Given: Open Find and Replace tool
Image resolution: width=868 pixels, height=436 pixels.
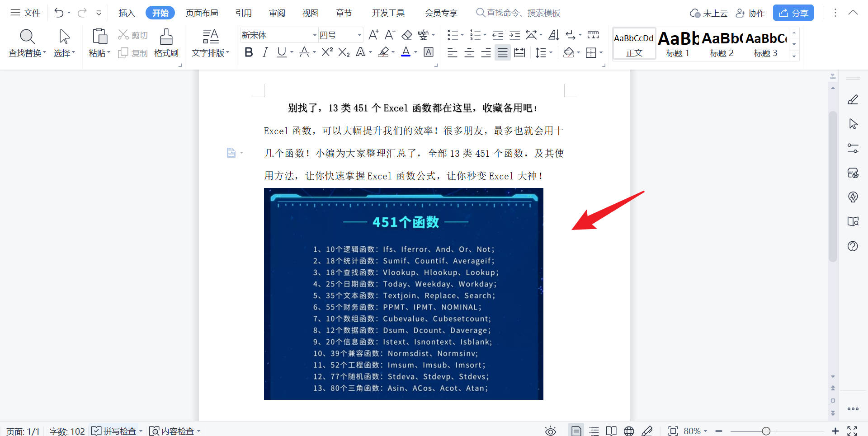Looking at the screenshot, I should click(x=27, y=43).
